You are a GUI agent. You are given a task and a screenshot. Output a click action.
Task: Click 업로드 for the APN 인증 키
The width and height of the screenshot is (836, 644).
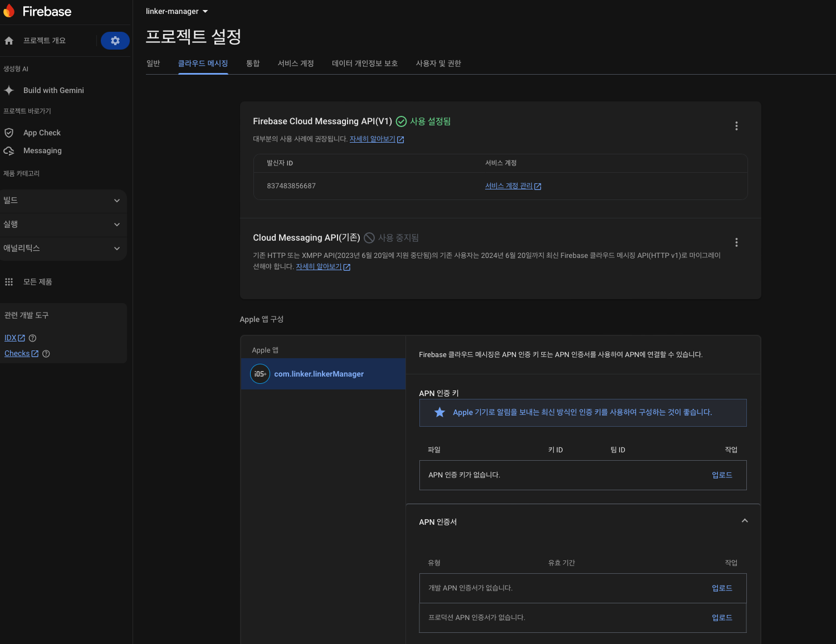pos(722,475)
